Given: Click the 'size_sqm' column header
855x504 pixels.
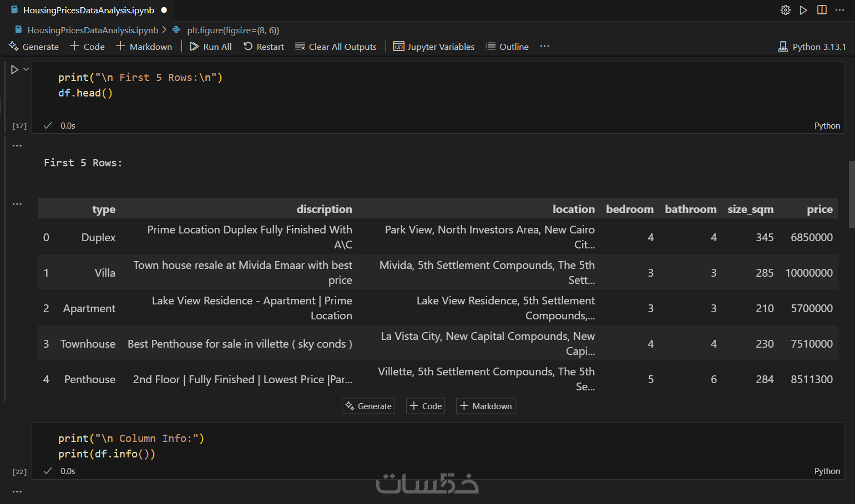Looking at the screenshot, I should (750, 209).
